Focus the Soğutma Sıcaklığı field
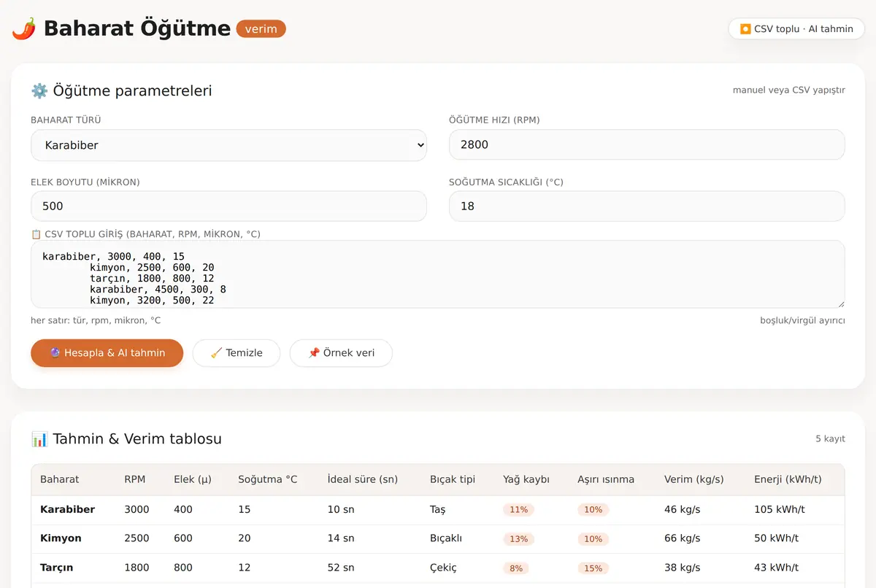This screenshot has height=588, width=876. [647, 206]
